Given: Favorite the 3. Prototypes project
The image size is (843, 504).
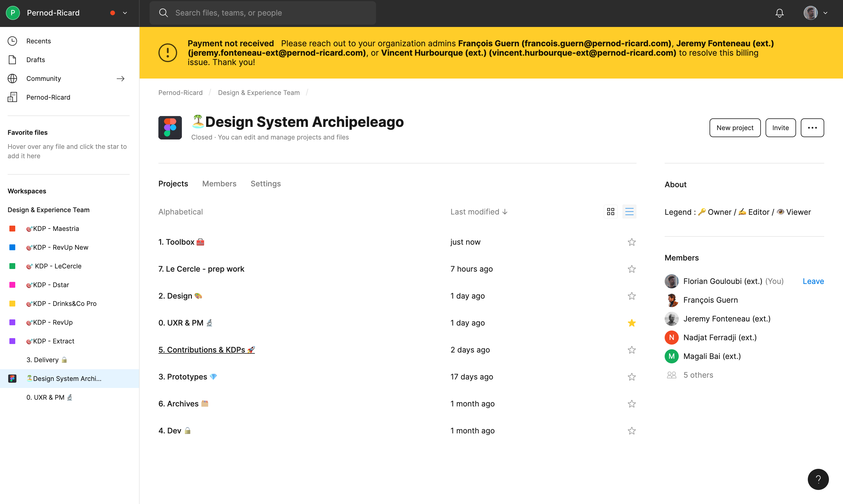Looking at the screenshot, I should point(632,377).
